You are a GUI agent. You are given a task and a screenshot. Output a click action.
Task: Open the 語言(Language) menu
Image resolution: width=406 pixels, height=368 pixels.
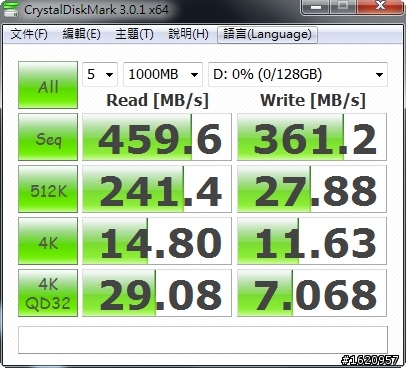click(x=267, y=34)
